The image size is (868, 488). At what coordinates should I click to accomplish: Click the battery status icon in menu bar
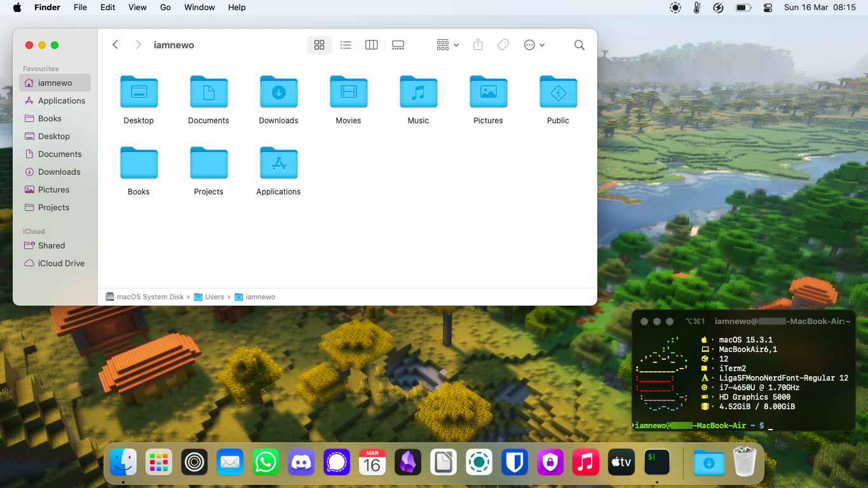743,8
